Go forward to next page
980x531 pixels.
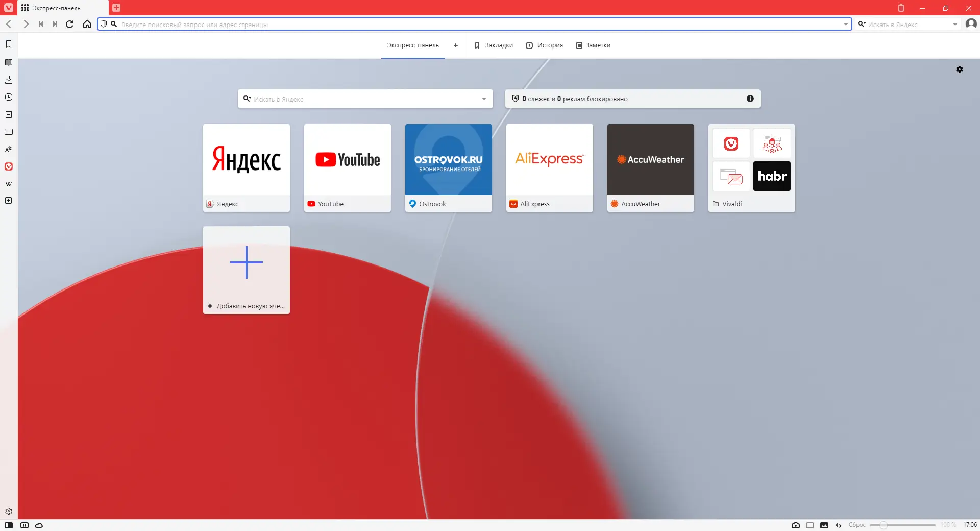[x=26, y=24]
